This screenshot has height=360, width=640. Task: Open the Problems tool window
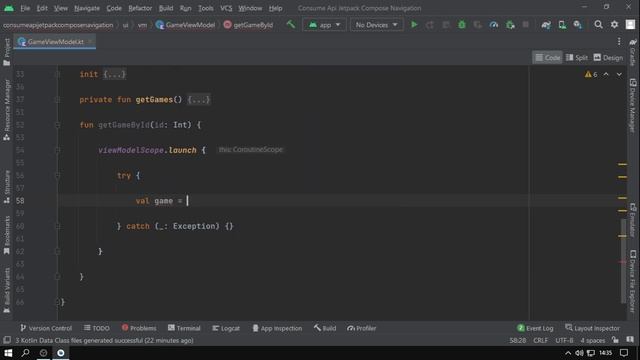(139, 328)
